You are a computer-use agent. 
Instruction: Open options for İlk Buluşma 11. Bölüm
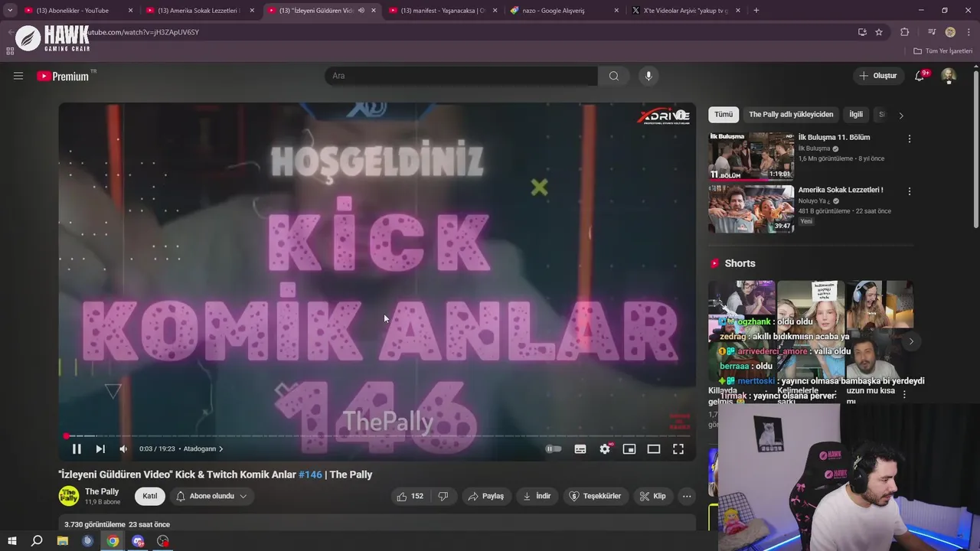[x=910, y=139]
